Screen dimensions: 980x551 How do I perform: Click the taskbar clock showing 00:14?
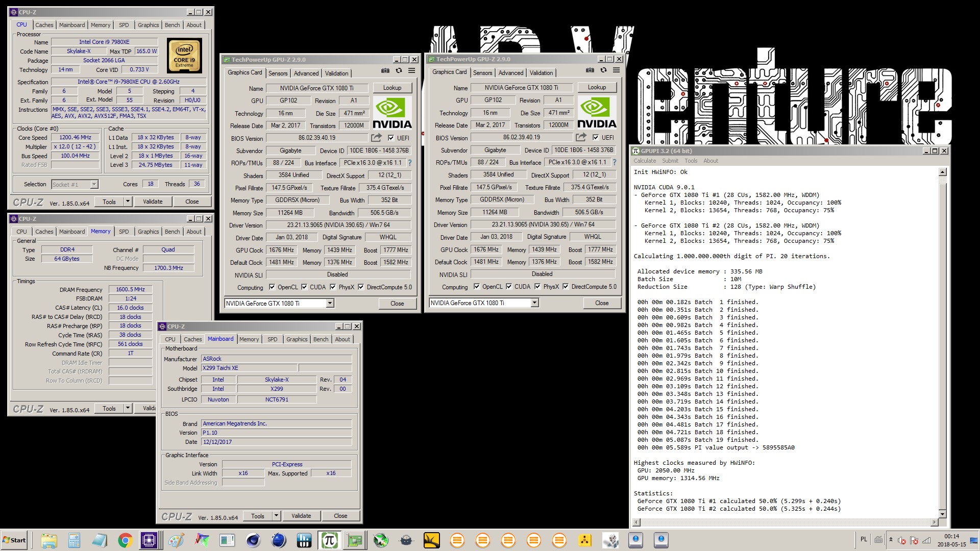951,540
